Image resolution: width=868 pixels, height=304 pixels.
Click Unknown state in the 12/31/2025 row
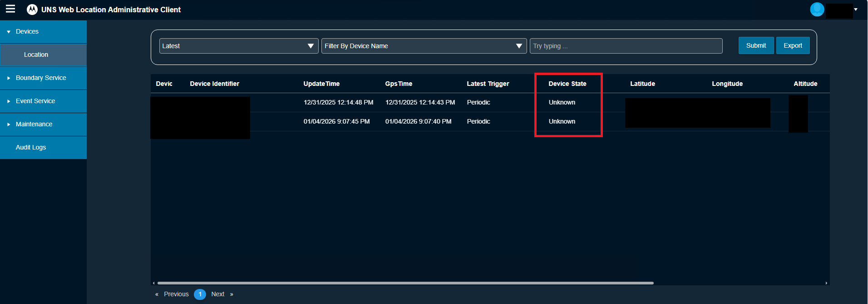[x=562, y=102]
